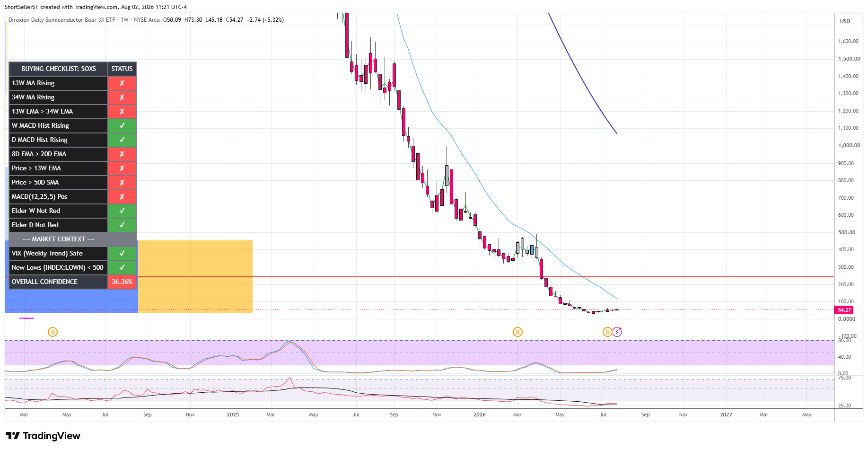Click the Elder W Not Red row label
868x450 pixels.
[x=36, y=211]
